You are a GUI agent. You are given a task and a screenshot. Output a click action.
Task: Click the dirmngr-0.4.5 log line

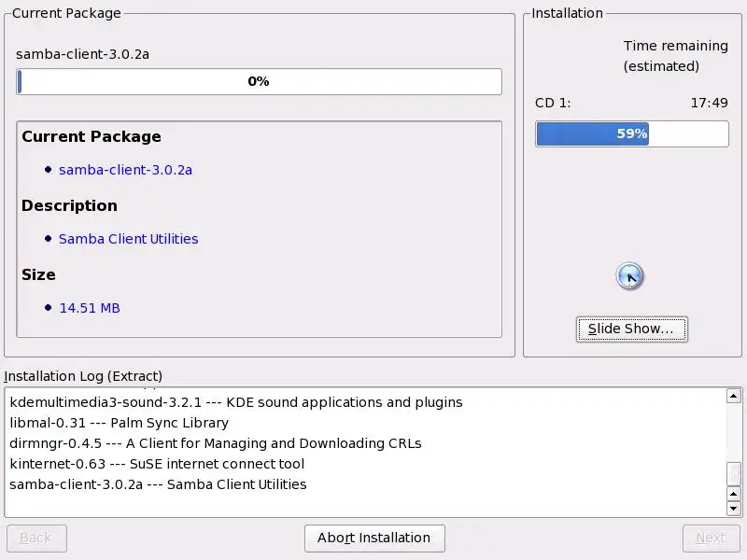pyautogui.click(x=216, y=443)
